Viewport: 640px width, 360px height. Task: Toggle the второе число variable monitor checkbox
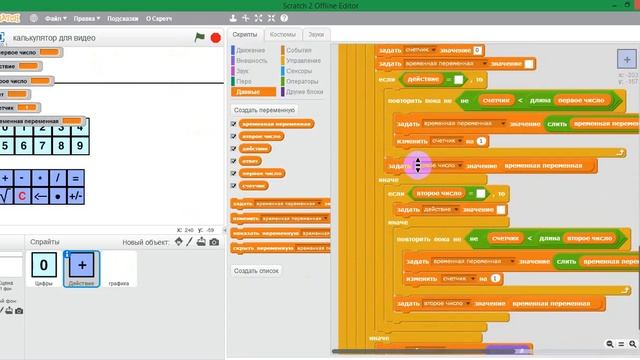[x=233, y=136]
